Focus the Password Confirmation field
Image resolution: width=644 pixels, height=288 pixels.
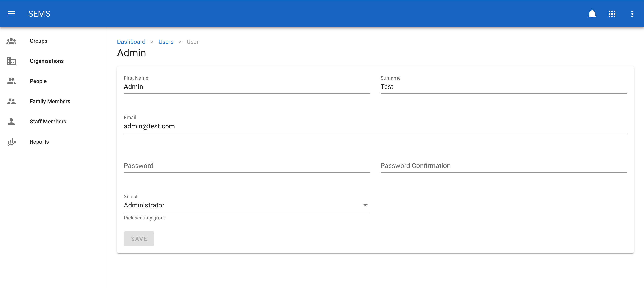(503, 166)
